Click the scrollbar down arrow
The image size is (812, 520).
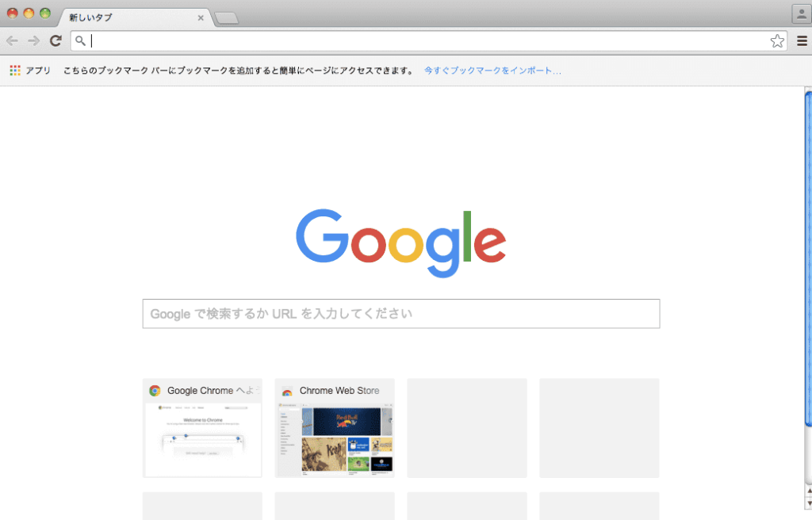pyautogui.click(x=809, y=503)
